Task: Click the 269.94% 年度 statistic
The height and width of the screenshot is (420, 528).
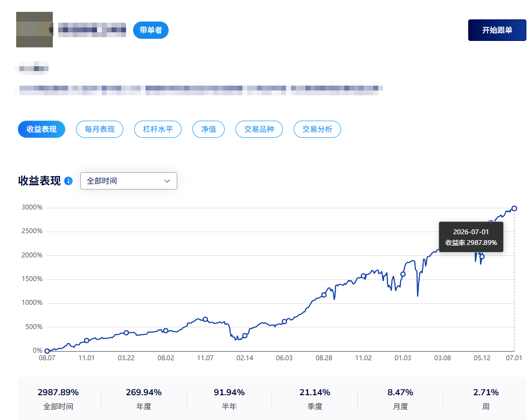Action: point(144,399)
